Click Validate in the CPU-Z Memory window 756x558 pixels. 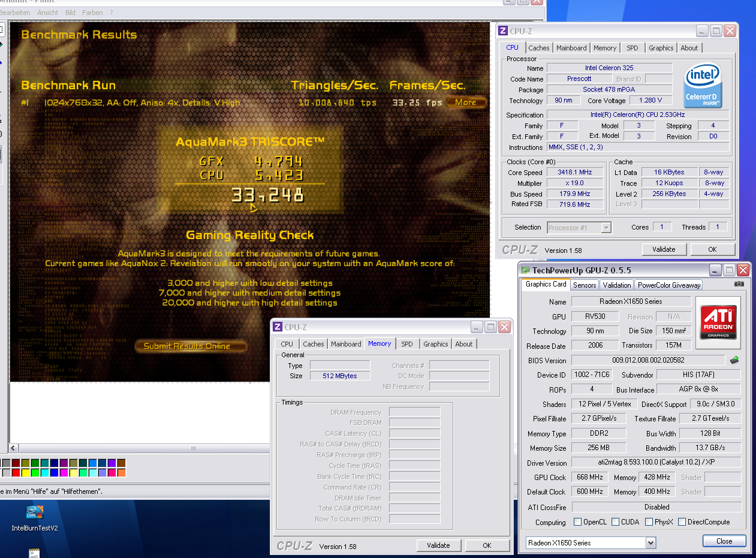tap(438, 545)
